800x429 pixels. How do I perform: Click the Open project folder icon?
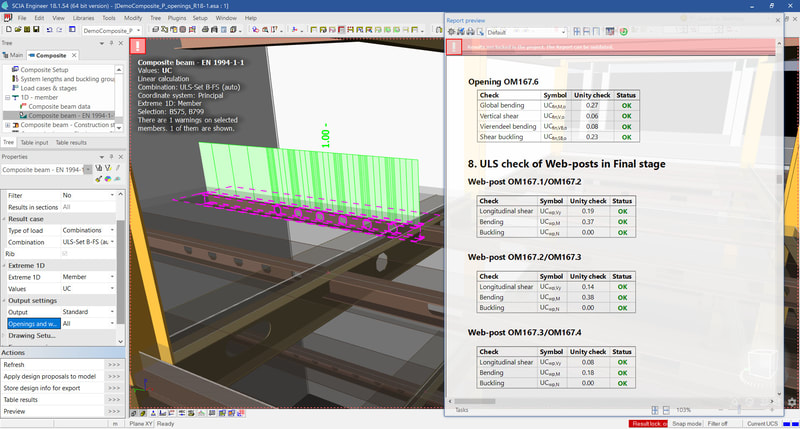18,30
